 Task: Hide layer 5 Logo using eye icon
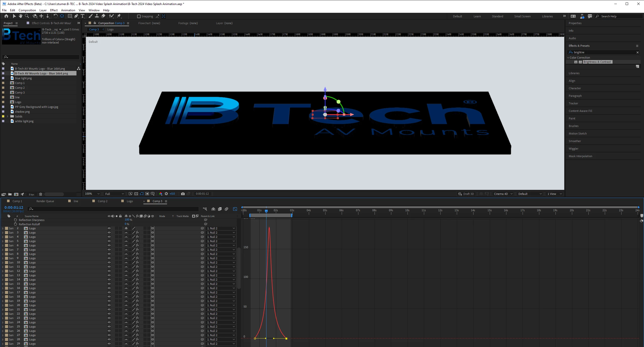coord(109,241)
